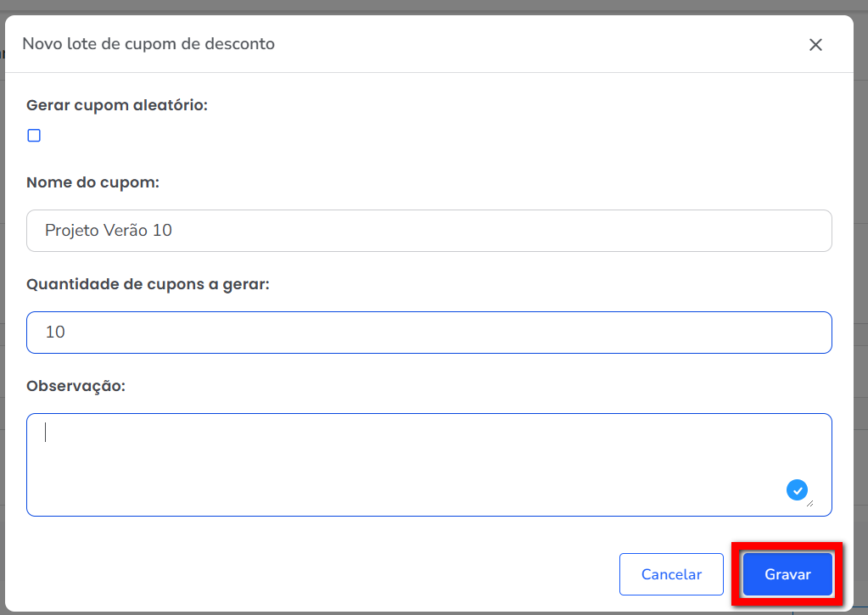Click the Nome do cupom label
Screen dimensions: 868x615
(93, 182)
